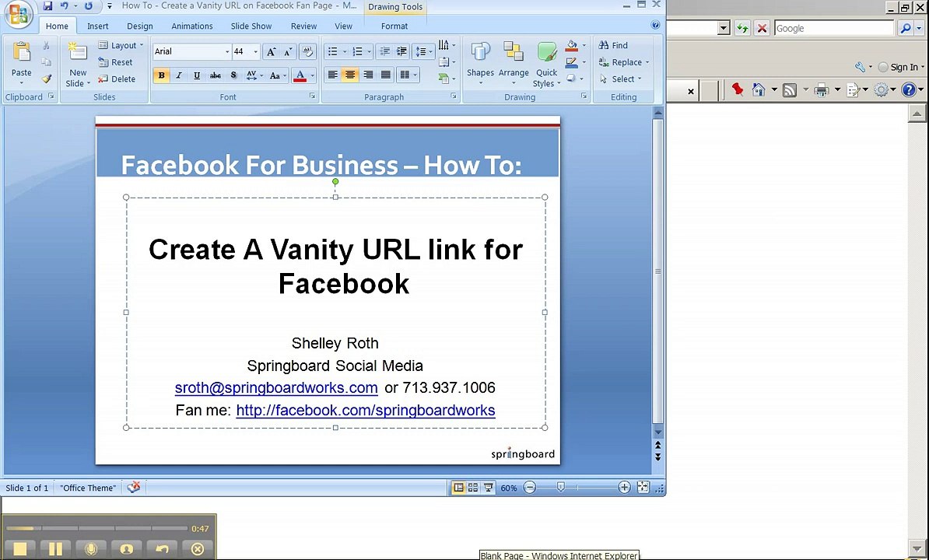Align text left in Paragraph group

coord(333,75)
